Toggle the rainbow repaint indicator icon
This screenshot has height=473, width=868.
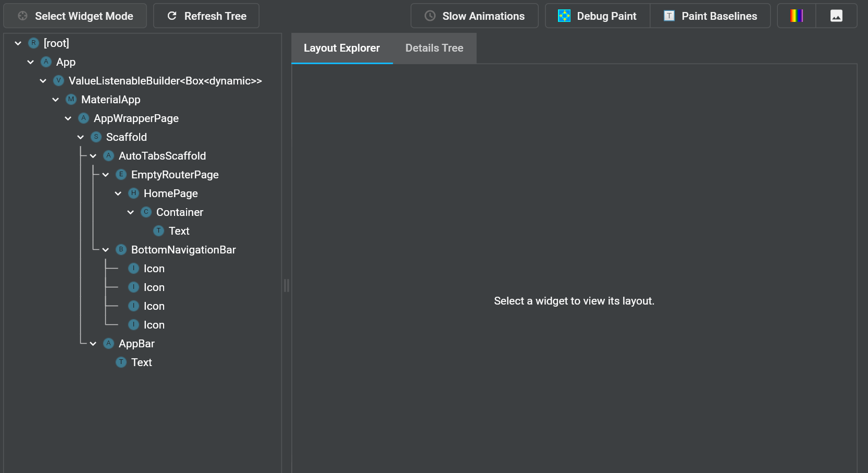point(796,16)
